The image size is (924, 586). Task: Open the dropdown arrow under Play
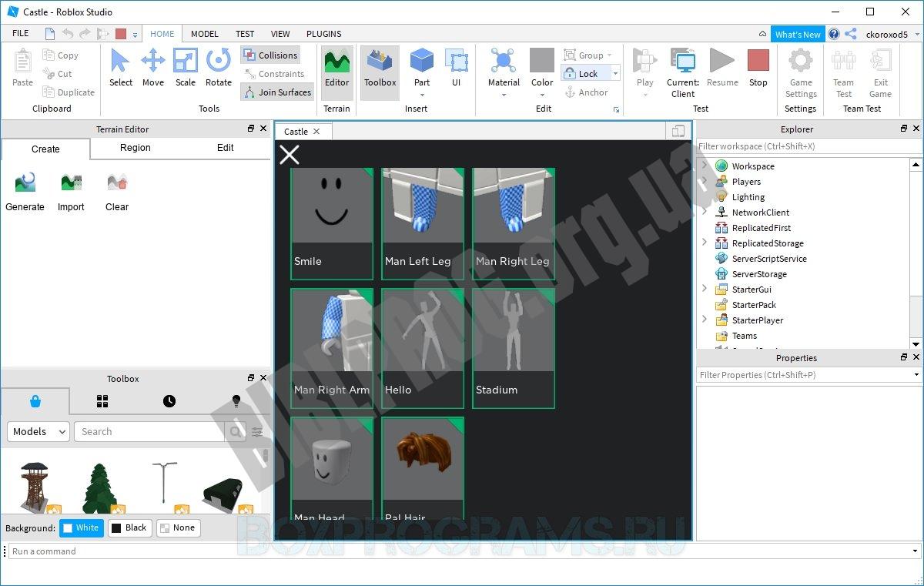click(x=644, y=95)
